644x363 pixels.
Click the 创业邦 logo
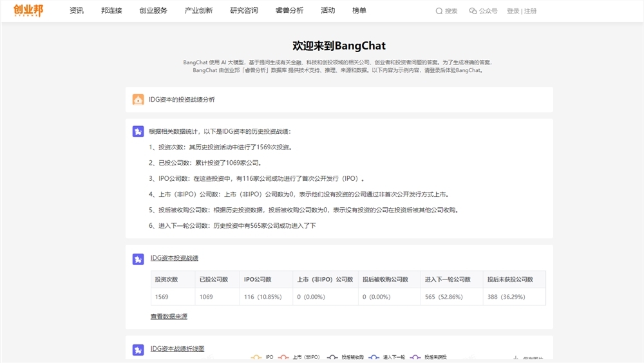point(28,10)
